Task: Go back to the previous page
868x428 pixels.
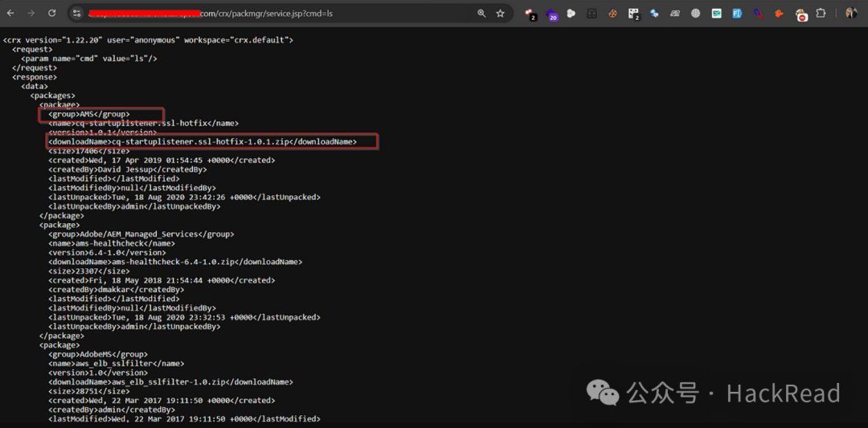Action: [10, 14]
